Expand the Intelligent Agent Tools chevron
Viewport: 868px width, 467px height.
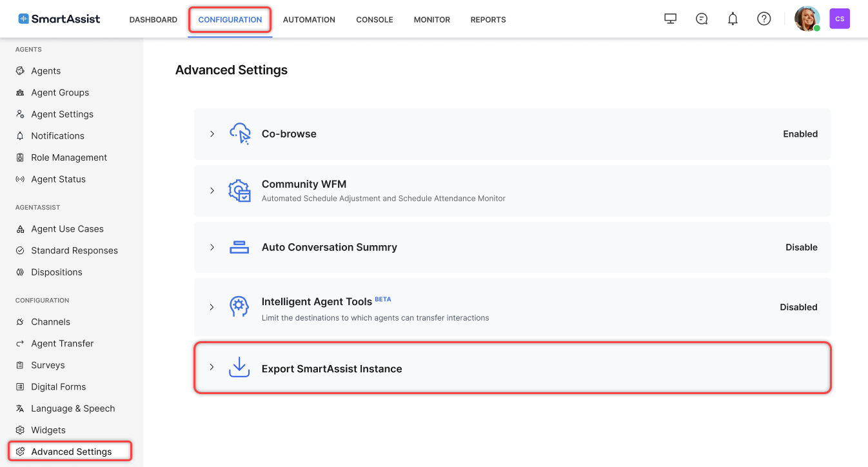[212, 307]
